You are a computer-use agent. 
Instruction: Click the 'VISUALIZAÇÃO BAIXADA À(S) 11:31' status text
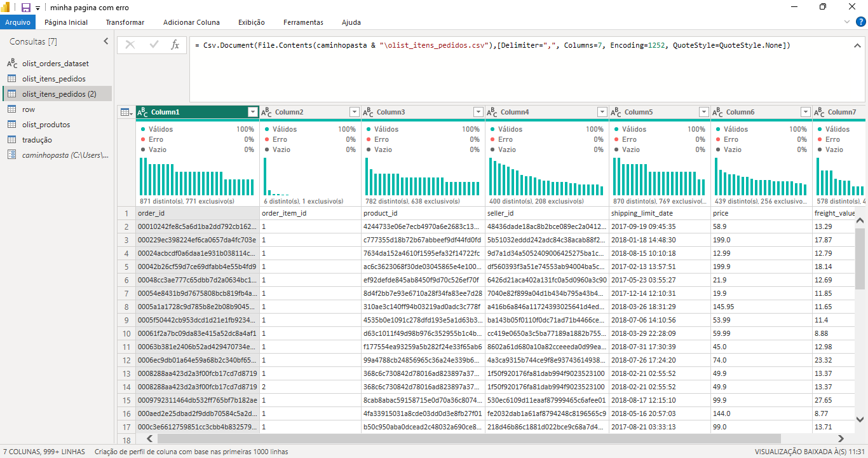tap(810, 452)
